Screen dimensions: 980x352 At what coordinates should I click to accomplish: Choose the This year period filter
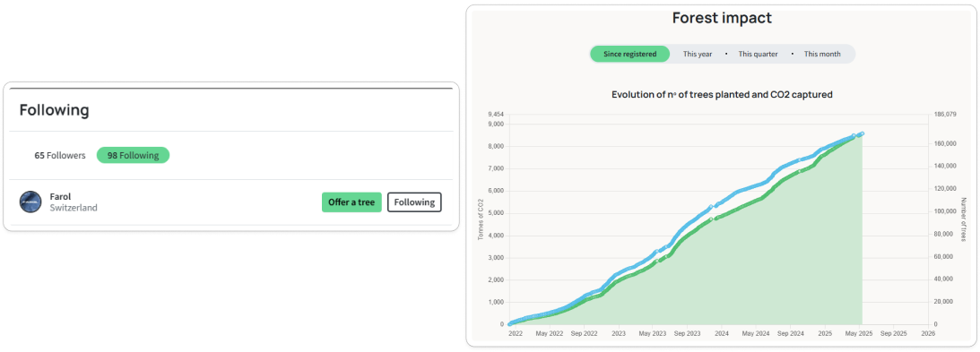(698, 55)
